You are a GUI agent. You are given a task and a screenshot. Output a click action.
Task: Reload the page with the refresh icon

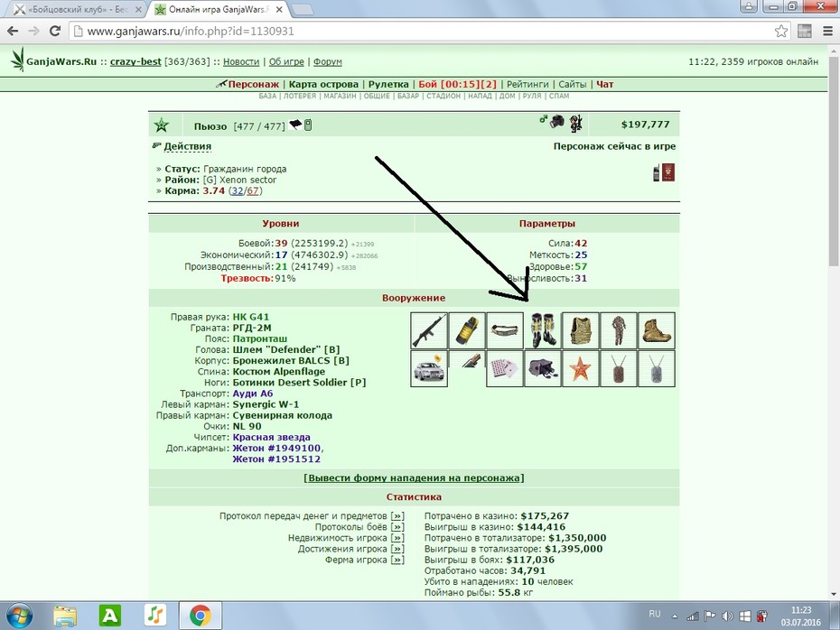[x=54, y=31]
